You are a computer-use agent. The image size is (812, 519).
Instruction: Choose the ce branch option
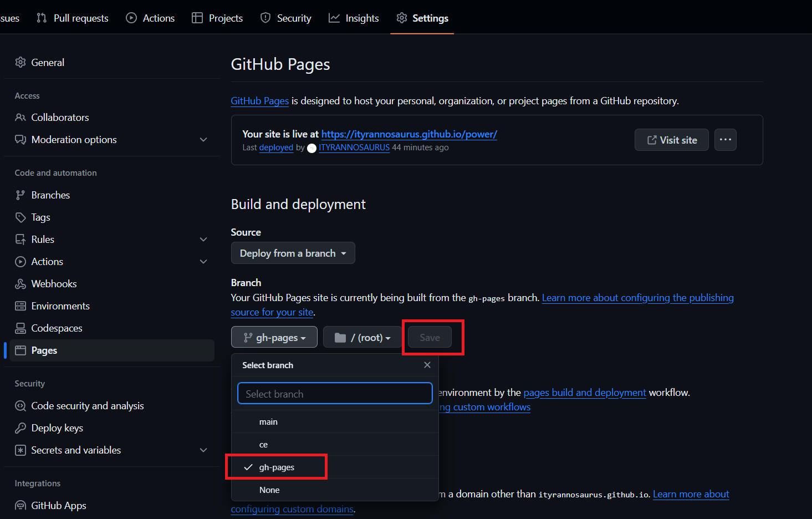point(335,445)
